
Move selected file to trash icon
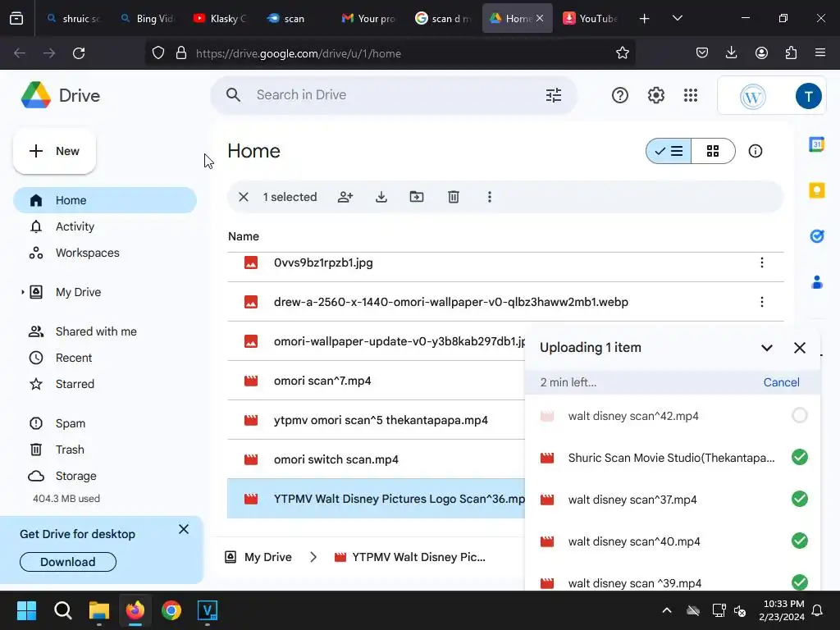(x=453, y=197)
